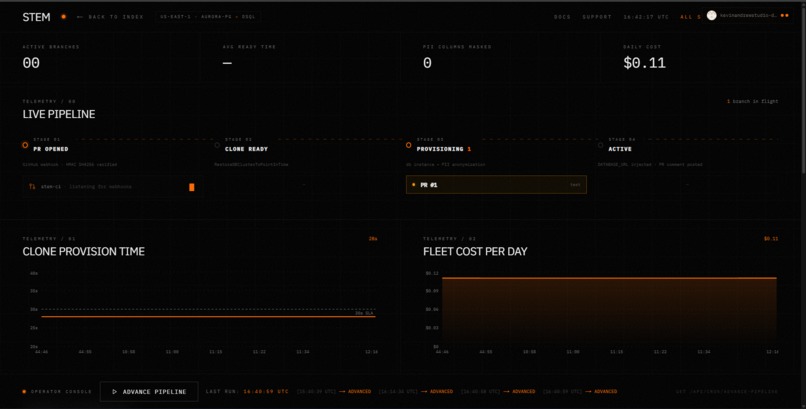Click the orange $0.11 above Fleet Cost chart

(x=771, y=238)
